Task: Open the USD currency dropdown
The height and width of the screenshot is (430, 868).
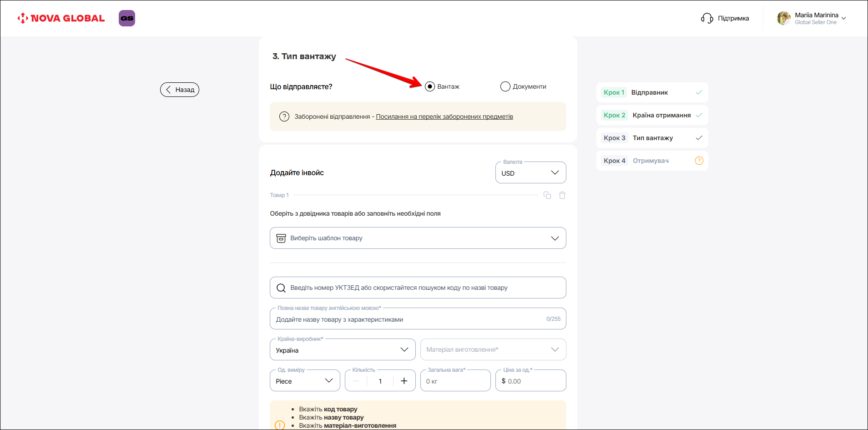Action: 530,173
